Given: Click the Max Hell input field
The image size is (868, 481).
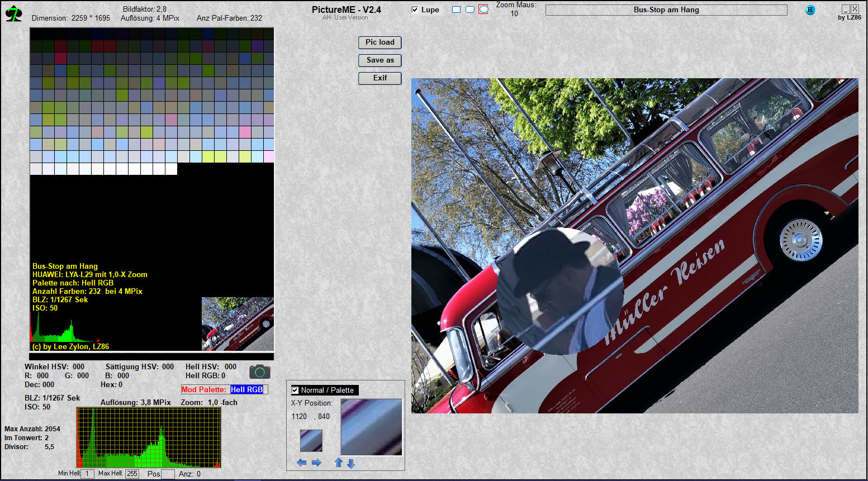Looking at the screenshot, I should click(x=132, y=474).
